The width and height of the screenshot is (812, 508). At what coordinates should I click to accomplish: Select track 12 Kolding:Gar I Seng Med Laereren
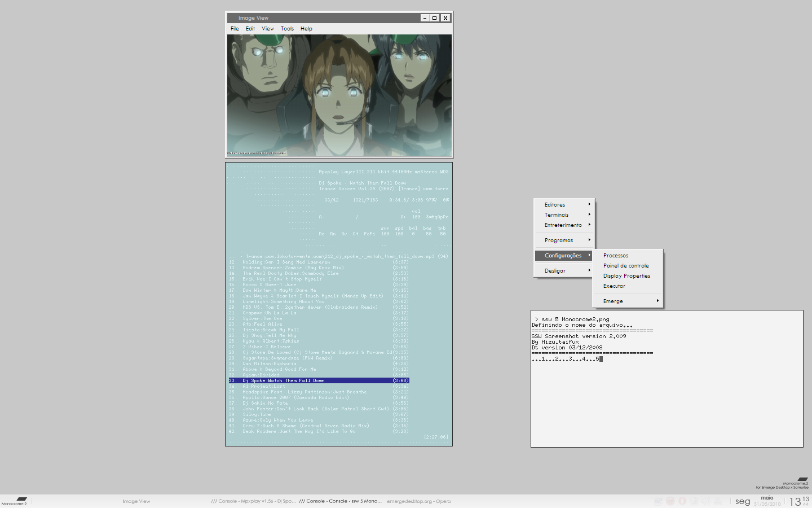[x=319, y=262]
